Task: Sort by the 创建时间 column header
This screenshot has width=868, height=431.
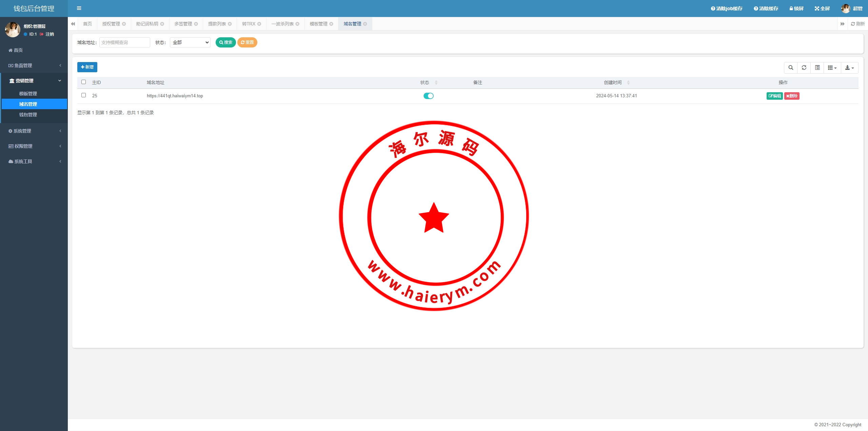Action: [613, 82]
